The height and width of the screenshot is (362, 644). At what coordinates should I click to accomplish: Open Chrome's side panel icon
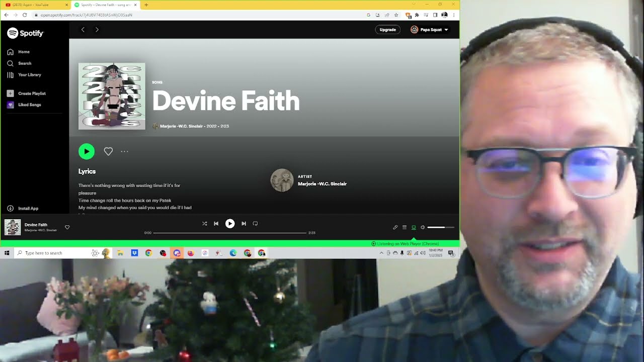click(x=435, y=15)
